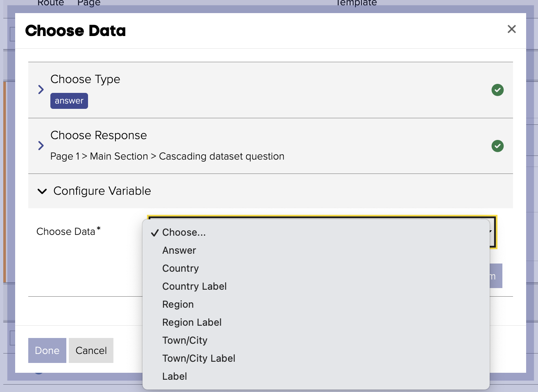Expand the Choose Response section
This screenshot has height=392, width=538.
coord(98,135)
